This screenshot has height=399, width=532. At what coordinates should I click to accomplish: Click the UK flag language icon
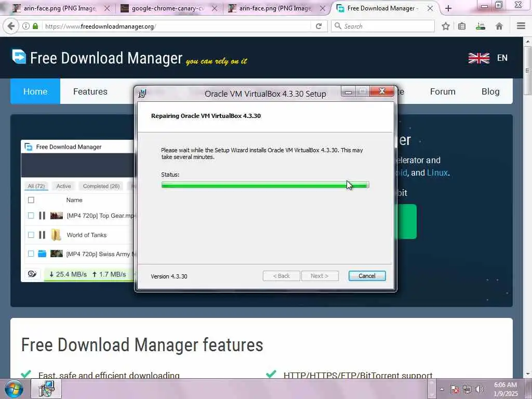click(478, 58)
